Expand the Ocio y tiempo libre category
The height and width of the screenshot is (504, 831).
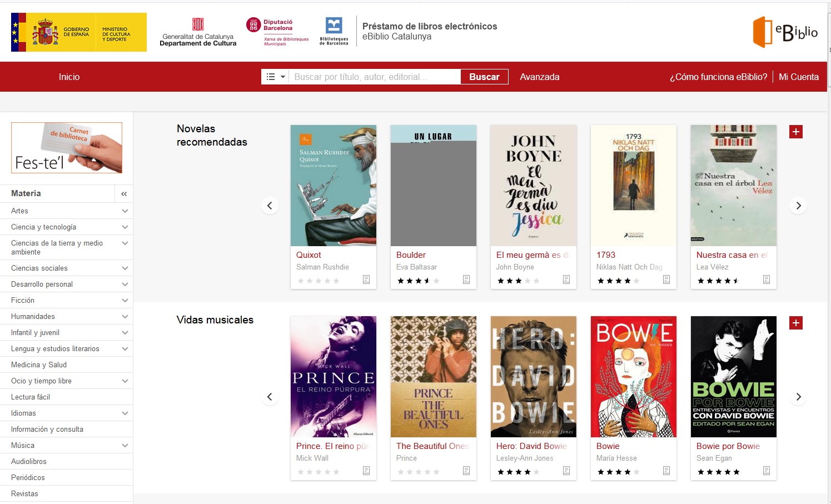[125, 381]
